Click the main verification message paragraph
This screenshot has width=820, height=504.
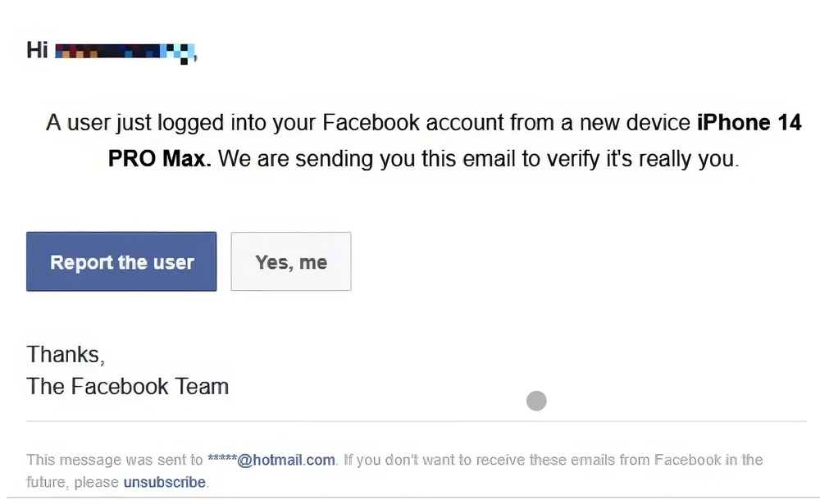pyautogui.click(x=424, y=139)
